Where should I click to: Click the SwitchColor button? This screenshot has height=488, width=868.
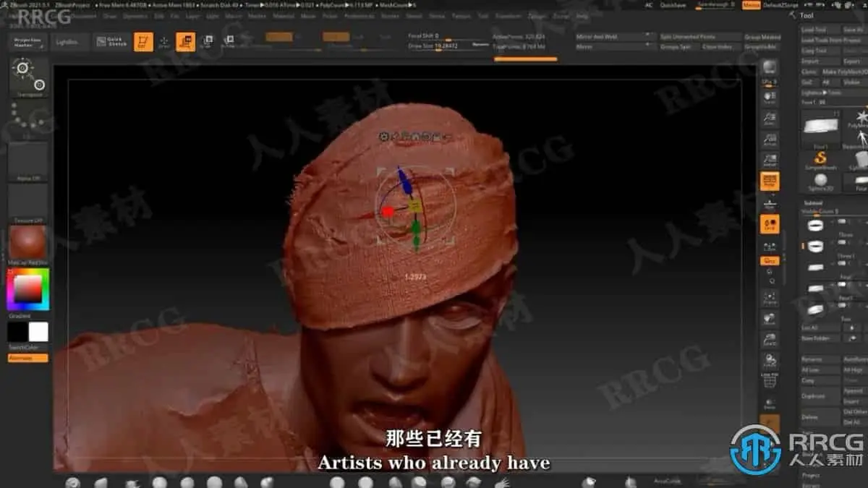(x=28, y=348)
